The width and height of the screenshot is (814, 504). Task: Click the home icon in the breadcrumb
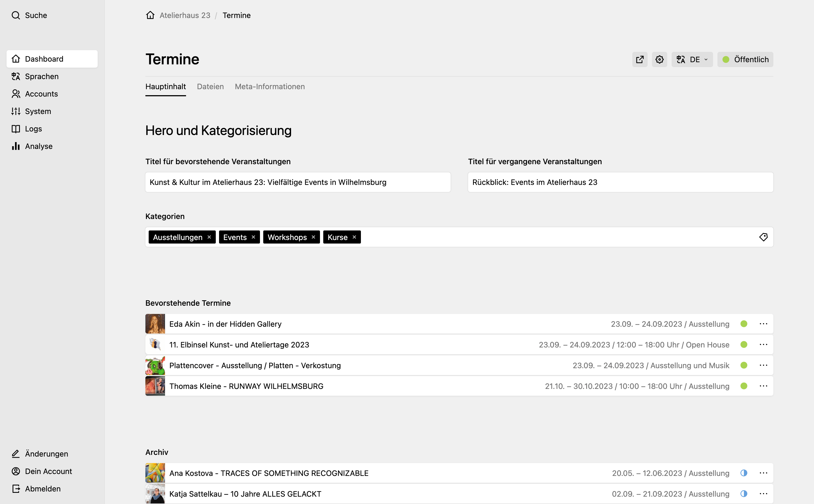click(x=150, y=15)
